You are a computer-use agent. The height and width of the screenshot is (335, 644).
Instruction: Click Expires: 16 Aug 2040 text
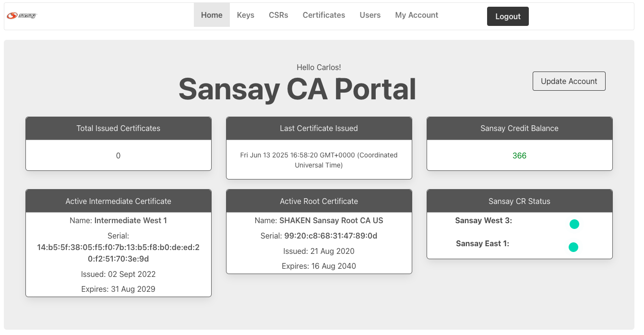pos(319,266)
